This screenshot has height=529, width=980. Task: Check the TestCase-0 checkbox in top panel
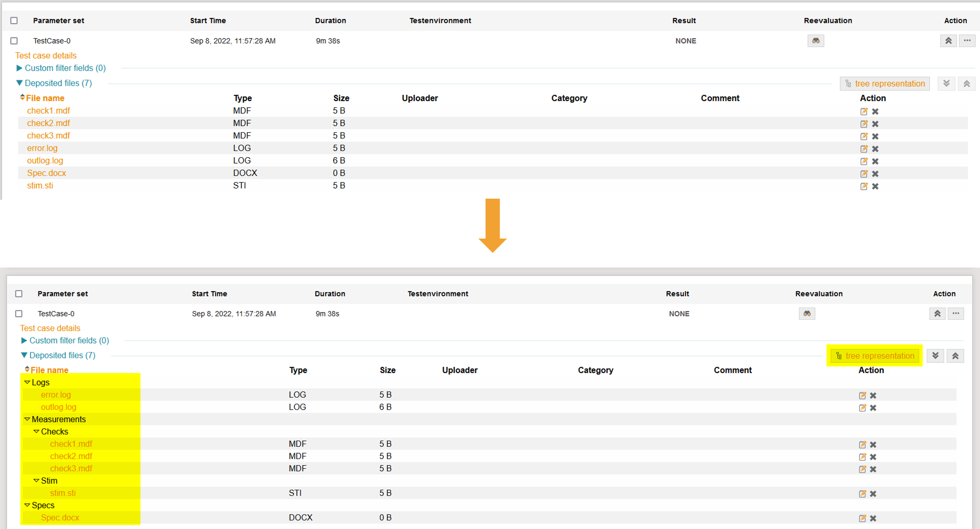point(14,41)
